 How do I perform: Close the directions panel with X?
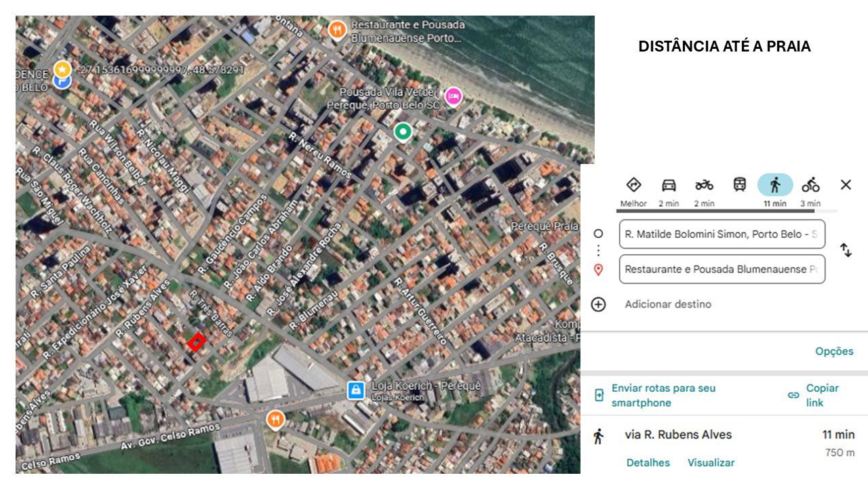tap(846, 184)
